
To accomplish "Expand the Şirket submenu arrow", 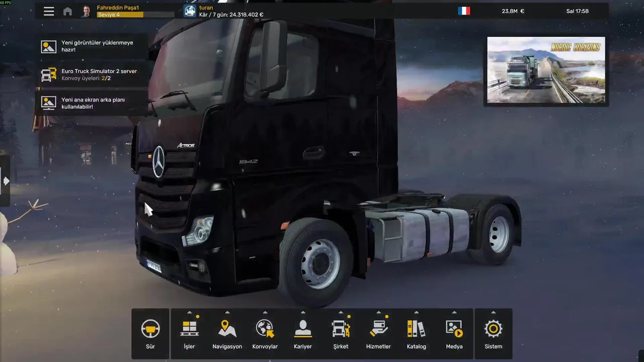I will 341,312.
